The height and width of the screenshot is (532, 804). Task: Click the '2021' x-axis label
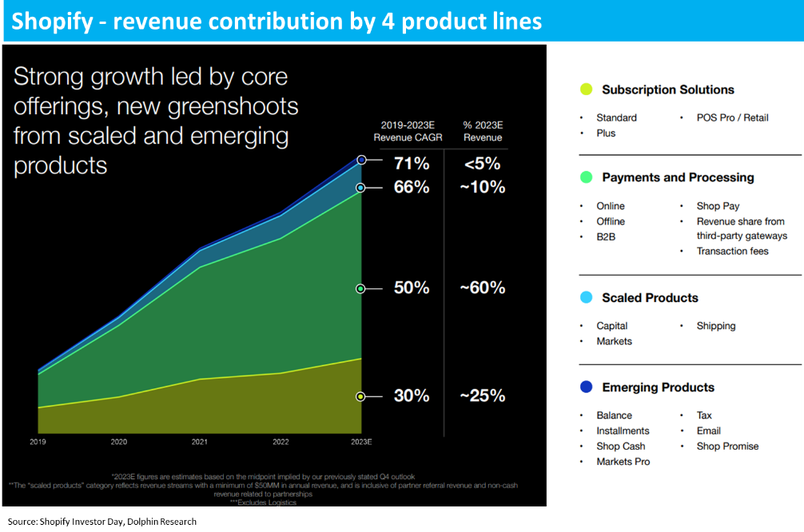200,442
